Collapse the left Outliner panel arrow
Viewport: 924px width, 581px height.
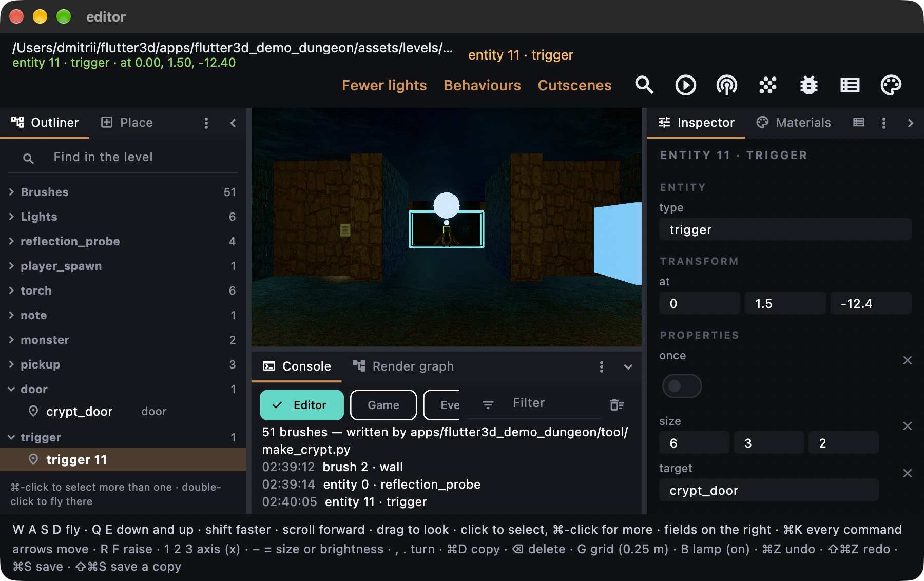[233, 123]
